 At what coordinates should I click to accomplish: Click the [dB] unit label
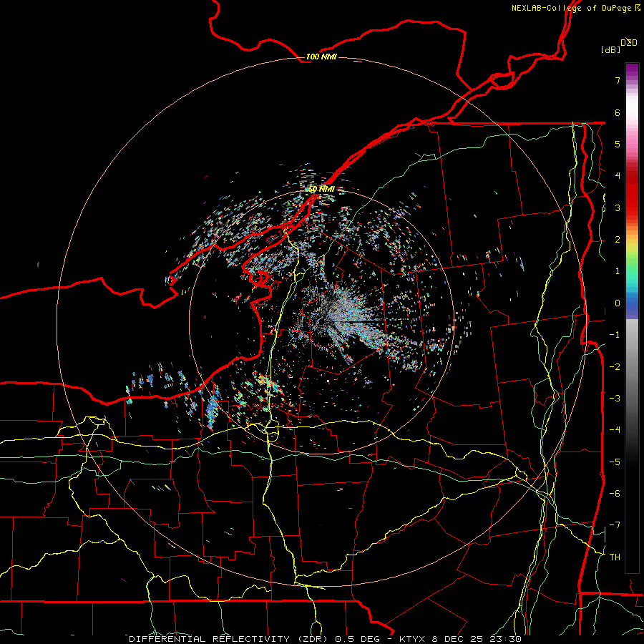[x=610, y=49]
